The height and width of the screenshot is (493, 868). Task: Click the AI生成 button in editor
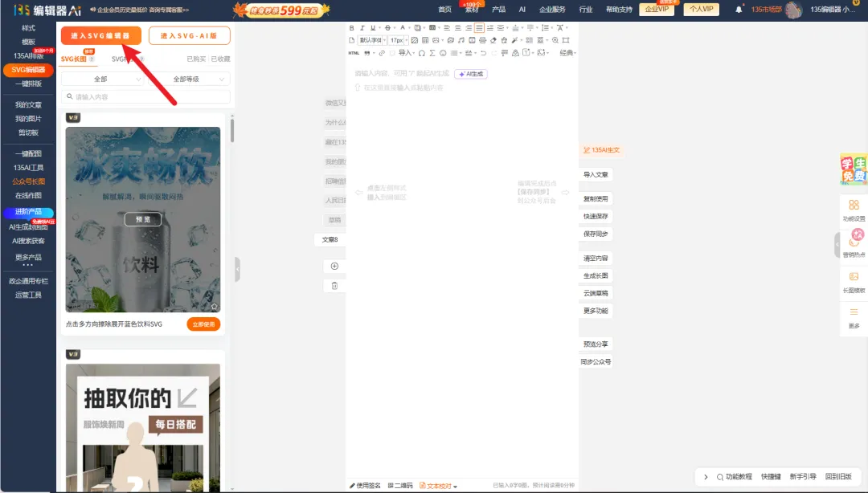point(471,74)
